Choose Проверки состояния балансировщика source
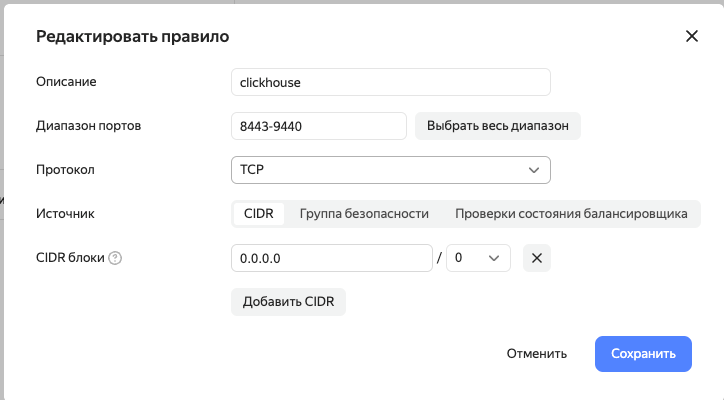 coord(571,214)
